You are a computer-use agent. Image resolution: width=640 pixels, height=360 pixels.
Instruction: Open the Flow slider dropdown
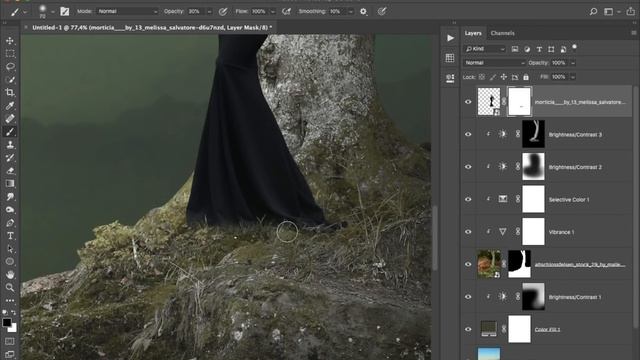(x=273, y=12)
